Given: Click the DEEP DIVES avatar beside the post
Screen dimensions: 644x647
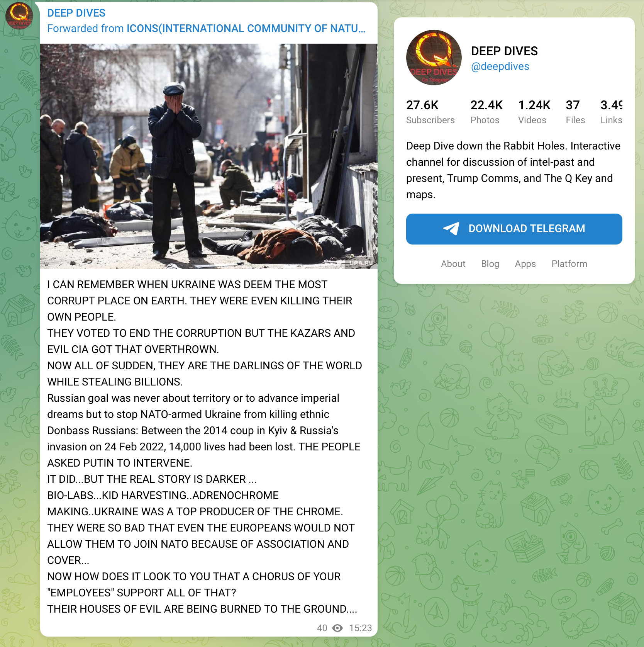Looking at the screenshot, I should [x=19, y=16].
